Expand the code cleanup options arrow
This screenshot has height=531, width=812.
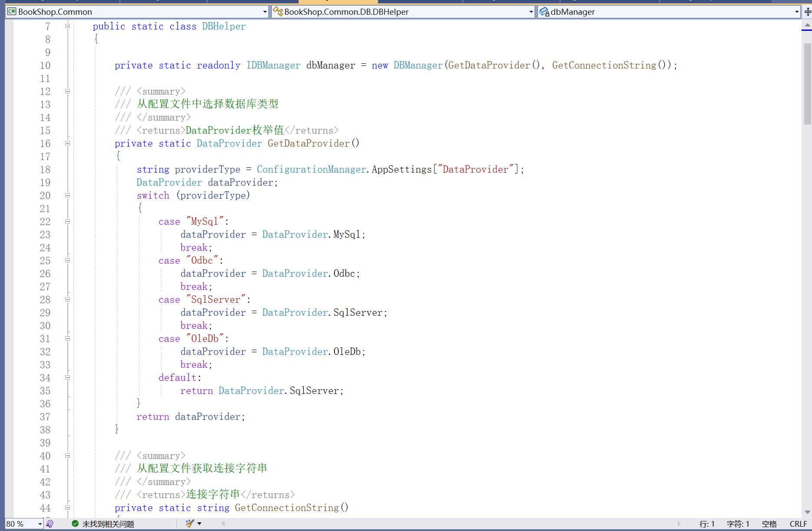[199, 524]
